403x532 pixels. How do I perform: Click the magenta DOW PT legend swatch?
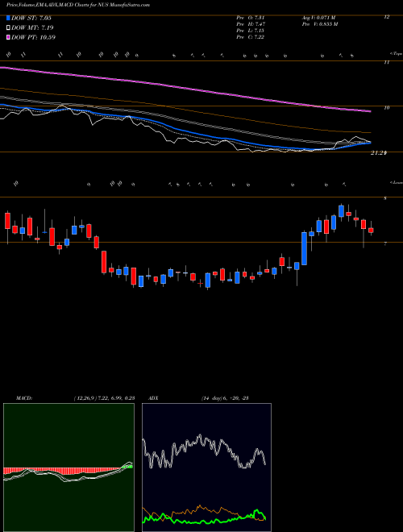9,37
